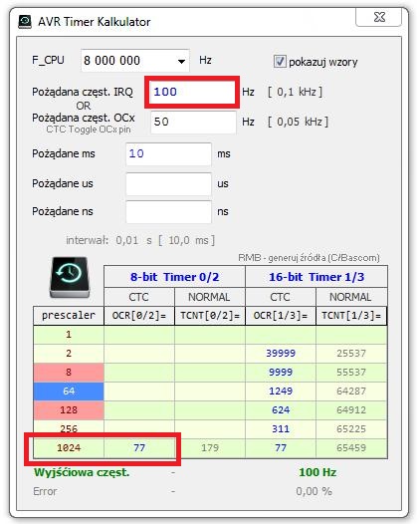The width and height of the screenshot is (420, 524).
Task: Select prescaler 64 highlighted in blue
Action: (x=69, y=391)
